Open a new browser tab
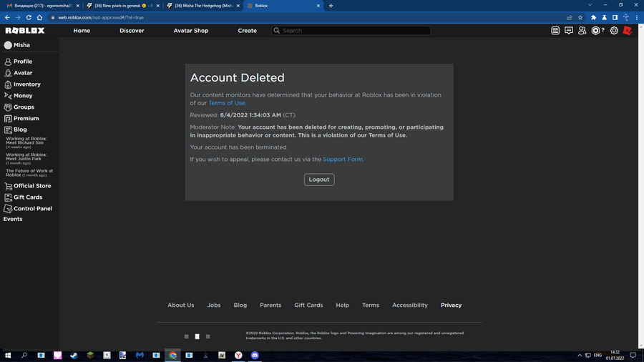 [x=331, y=6]
